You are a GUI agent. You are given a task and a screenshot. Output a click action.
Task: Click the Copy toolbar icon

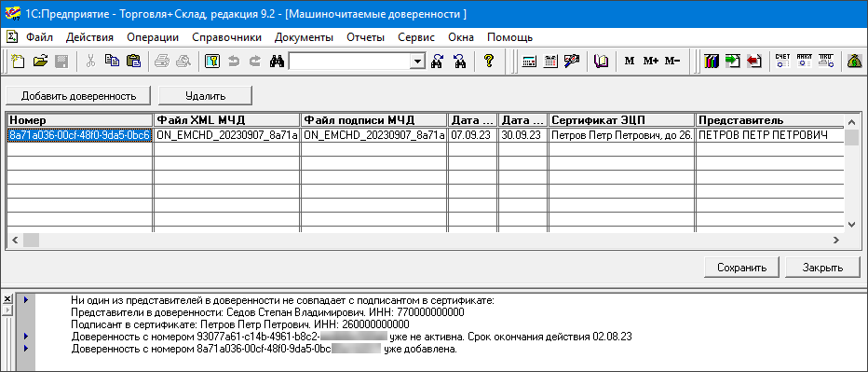coord(113,61)
